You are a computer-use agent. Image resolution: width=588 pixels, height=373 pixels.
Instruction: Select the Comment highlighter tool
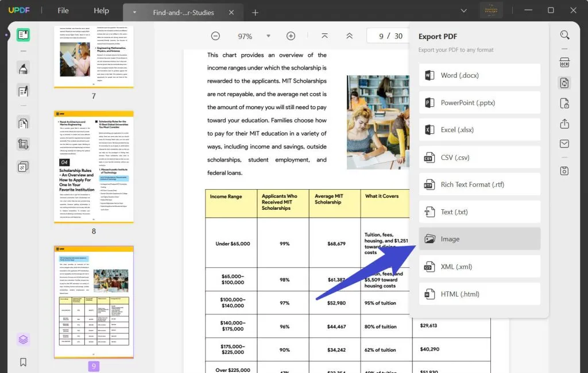pos(24,69)
